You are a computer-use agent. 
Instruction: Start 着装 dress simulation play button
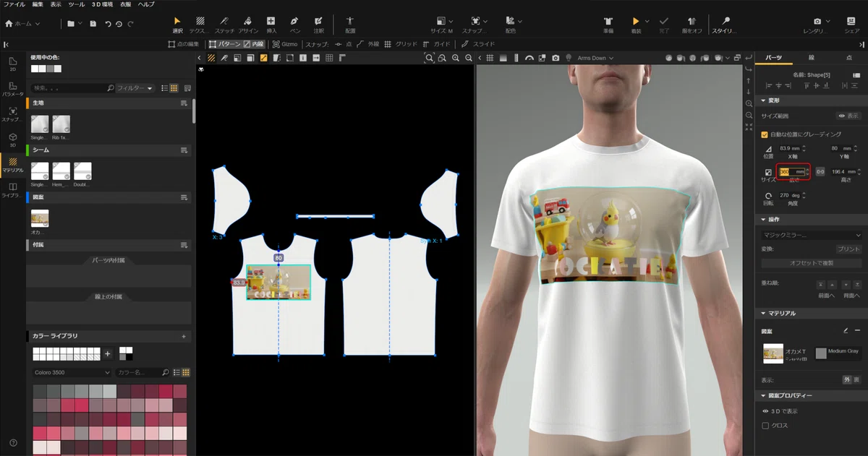point(636,22)
